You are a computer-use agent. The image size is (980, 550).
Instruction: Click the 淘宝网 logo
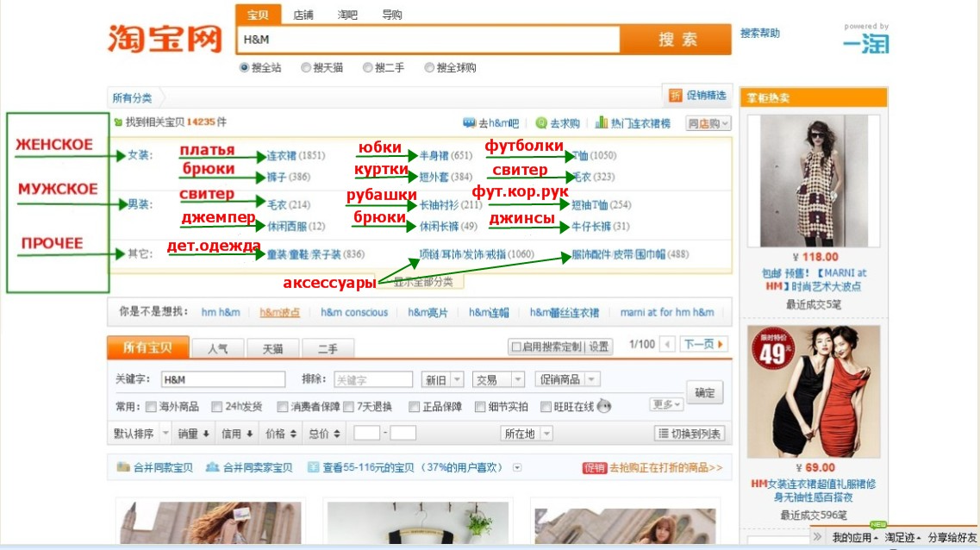[x=165, y=39]
